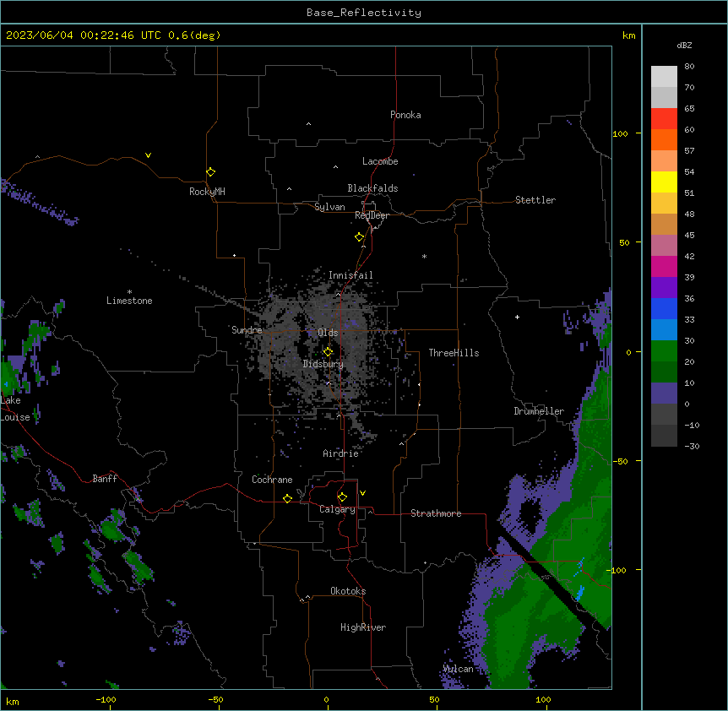The width and height of the screenshot is (728, 711).
Task: Click the Sundre label
Action: (247, 330)
